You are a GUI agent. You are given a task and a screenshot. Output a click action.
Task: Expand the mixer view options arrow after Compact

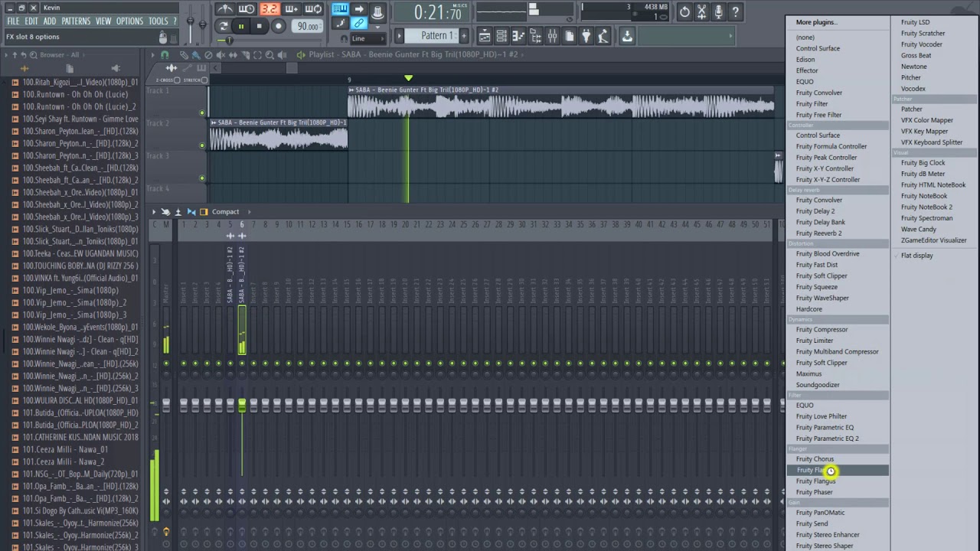click(249, 212)
